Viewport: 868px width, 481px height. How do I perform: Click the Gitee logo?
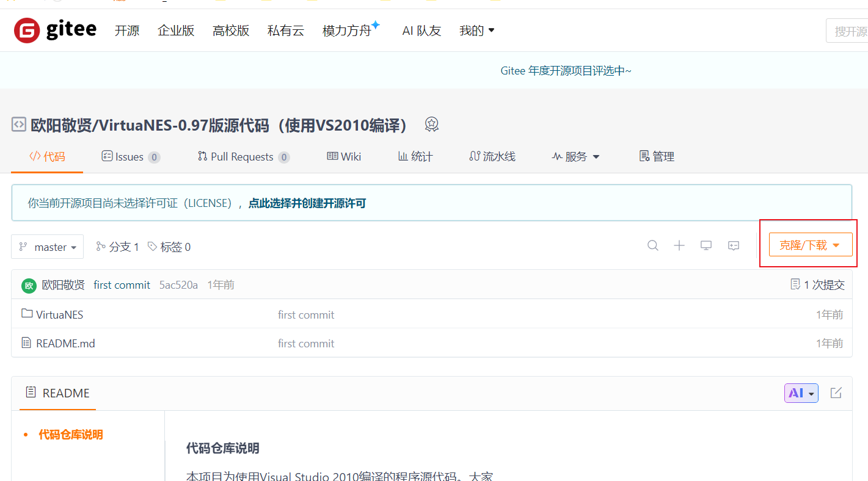pos(55,30)
